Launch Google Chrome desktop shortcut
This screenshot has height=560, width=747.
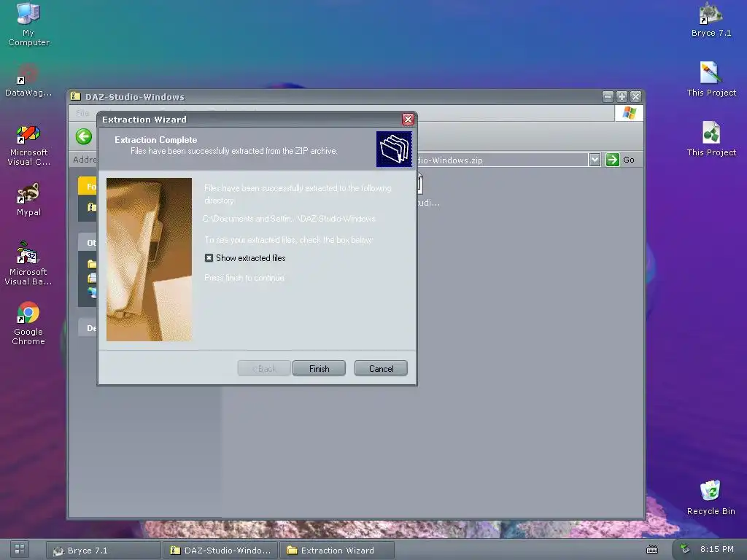[28, 323]
